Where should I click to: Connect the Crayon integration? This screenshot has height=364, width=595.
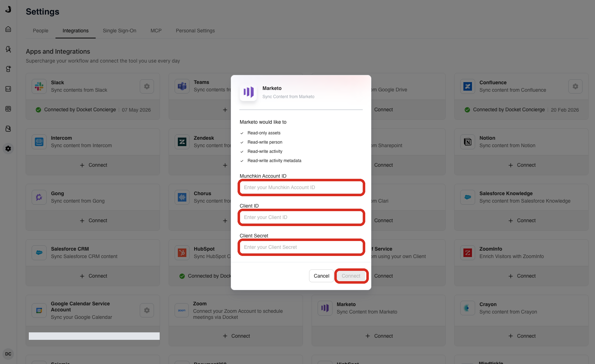pos(522,336)
